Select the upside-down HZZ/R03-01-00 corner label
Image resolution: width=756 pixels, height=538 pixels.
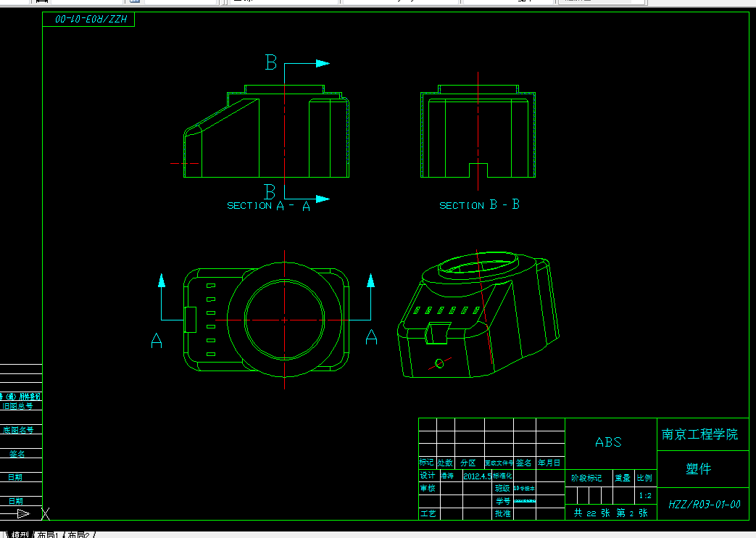pyautogui.click(x=91, y=20)
